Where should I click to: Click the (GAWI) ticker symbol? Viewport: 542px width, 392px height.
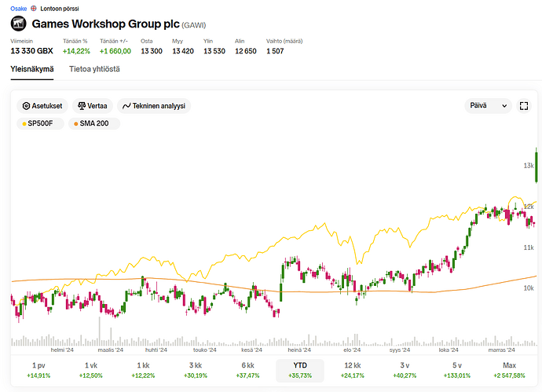coord(193,25)
